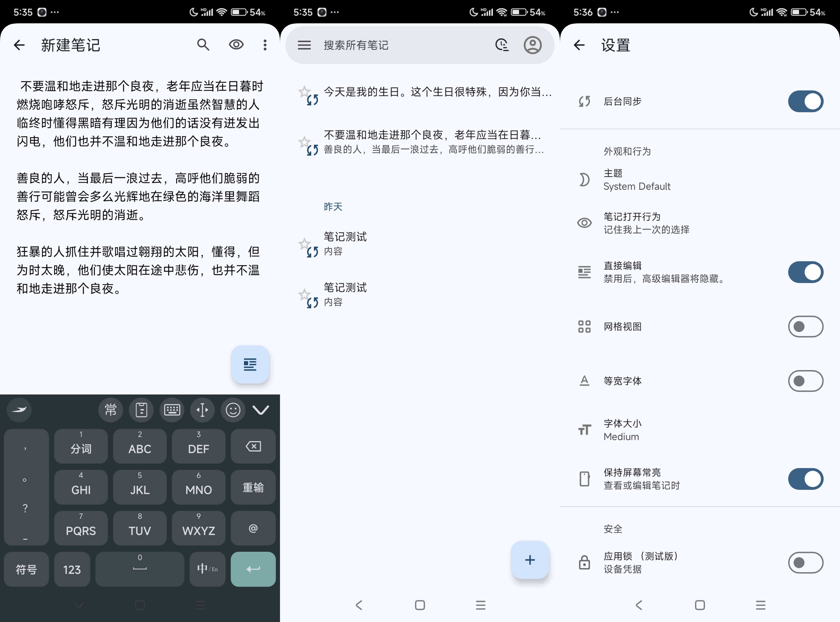Viewport: 840px width, 622px height.
Task: Open 笔记打开行为 note open behavior setting
Action: [646, 223]
